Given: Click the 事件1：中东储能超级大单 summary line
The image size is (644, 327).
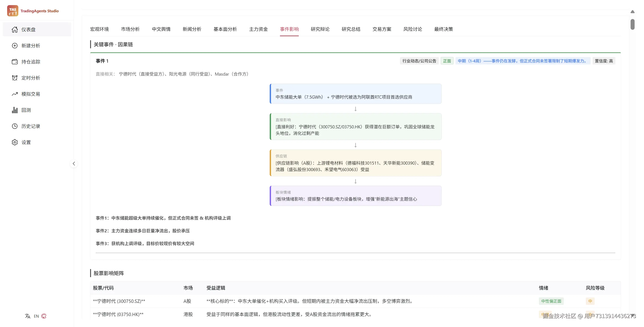Looking at the screenshot, I should click(x=163, y=218).
